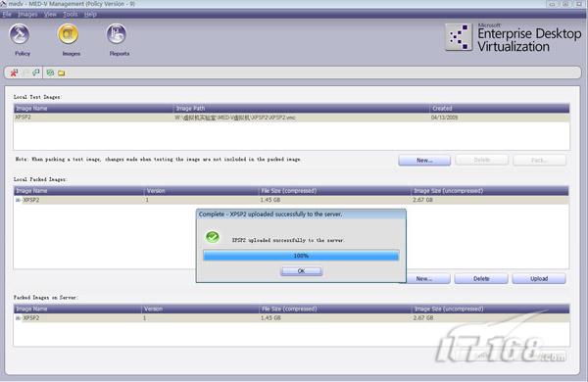Open the Tools menu
Image resolution: width=588 pixels, height=382 pixels.
71,15
